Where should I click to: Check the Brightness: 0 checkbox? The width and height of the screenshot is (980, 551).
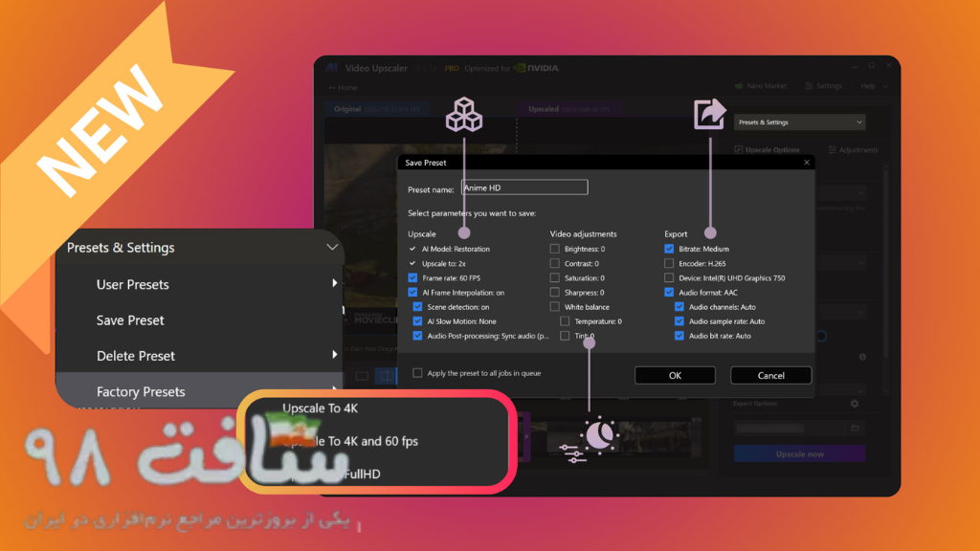554,249
